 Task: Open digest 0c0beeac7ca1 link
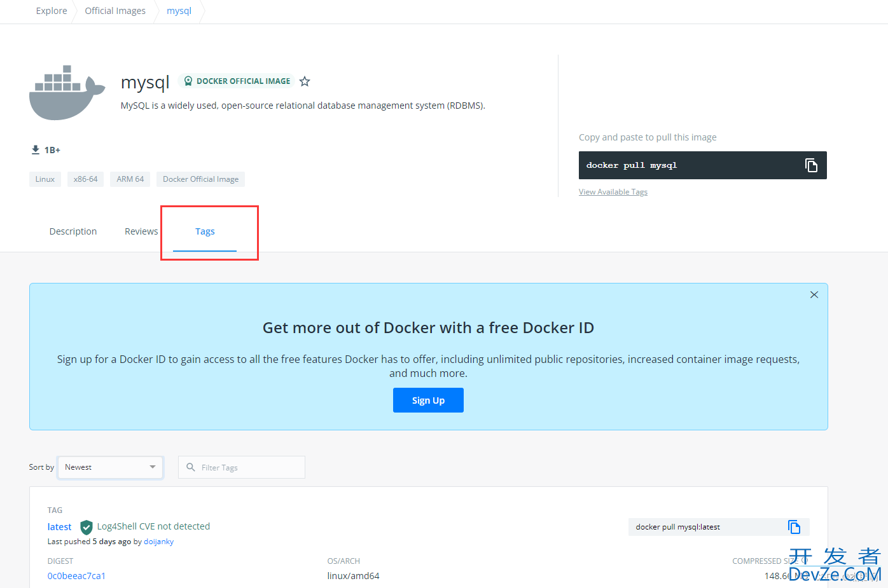pyautogui.click(x=76, y=576)
